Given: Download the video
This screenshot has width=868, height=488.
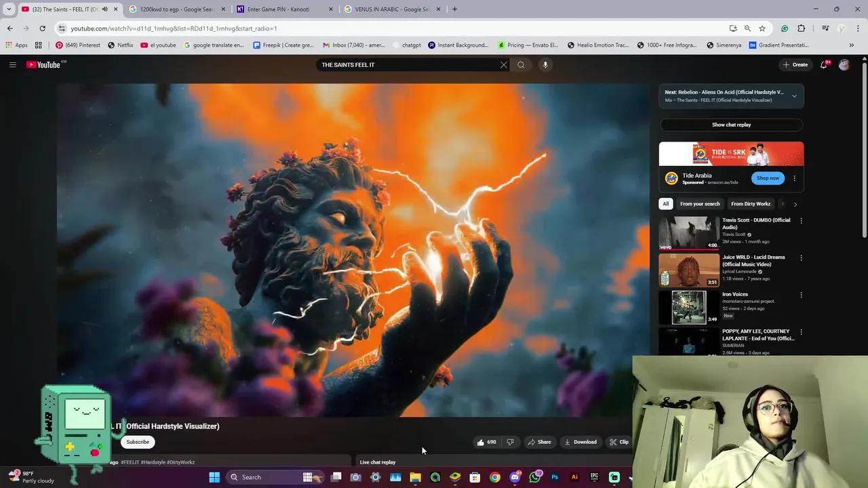Looking at the screenshot, I should click(580, 442).
